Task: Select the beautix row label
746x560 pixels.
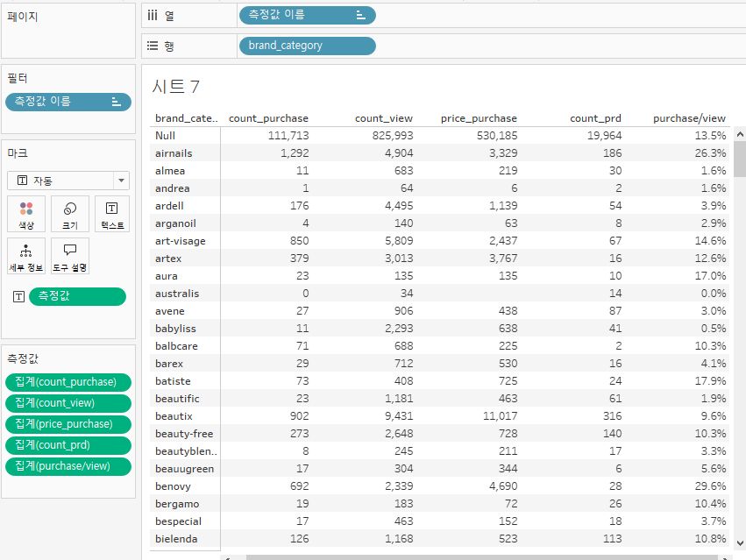Action: (174, 416)
